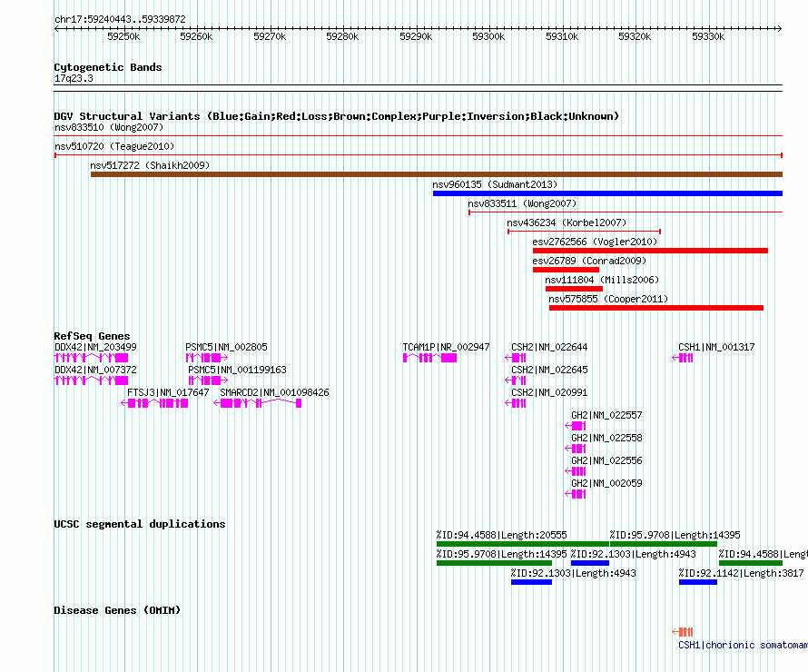This screenshot has height=672, width=808.
Task: Click the CSH2|NM_022645 gene glyph
Action: pyautogui.click(x=516, y=380)
